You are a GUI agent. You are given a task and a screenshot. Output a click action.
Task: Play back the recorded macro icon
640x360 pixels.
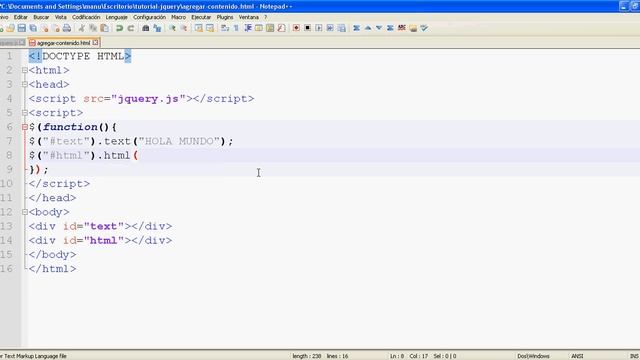coord(319,28)
